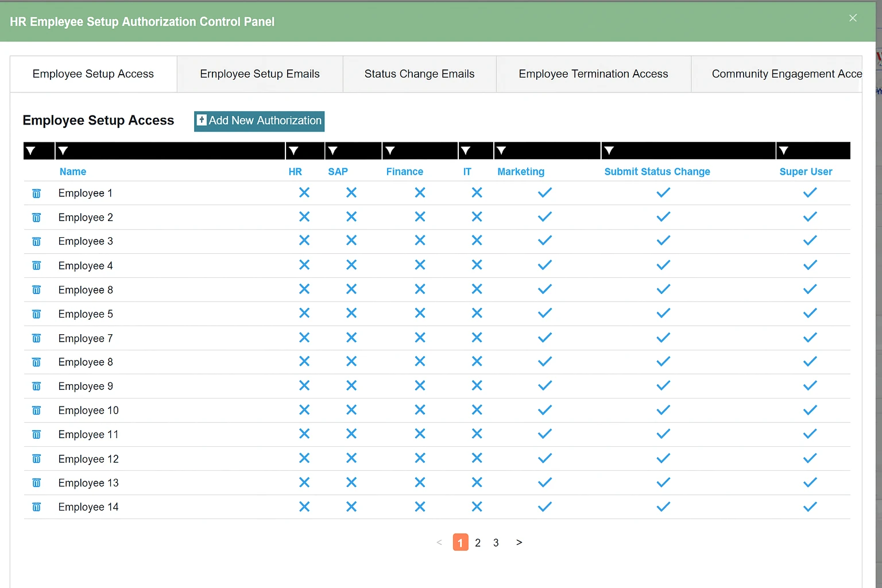882x588 pixels.
Task: Remove Employee 7 via trash icon
Action: 36,338
